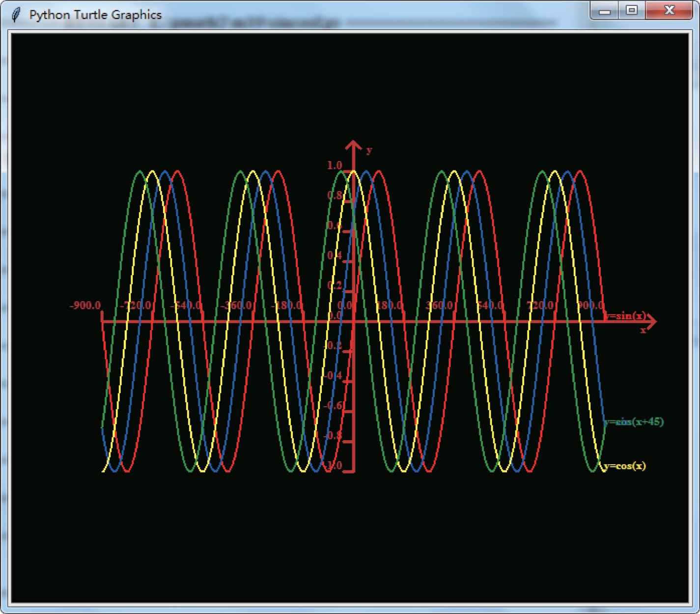
Task: Click the y=sin(x) curve label
Action: [x=625, y=316]
